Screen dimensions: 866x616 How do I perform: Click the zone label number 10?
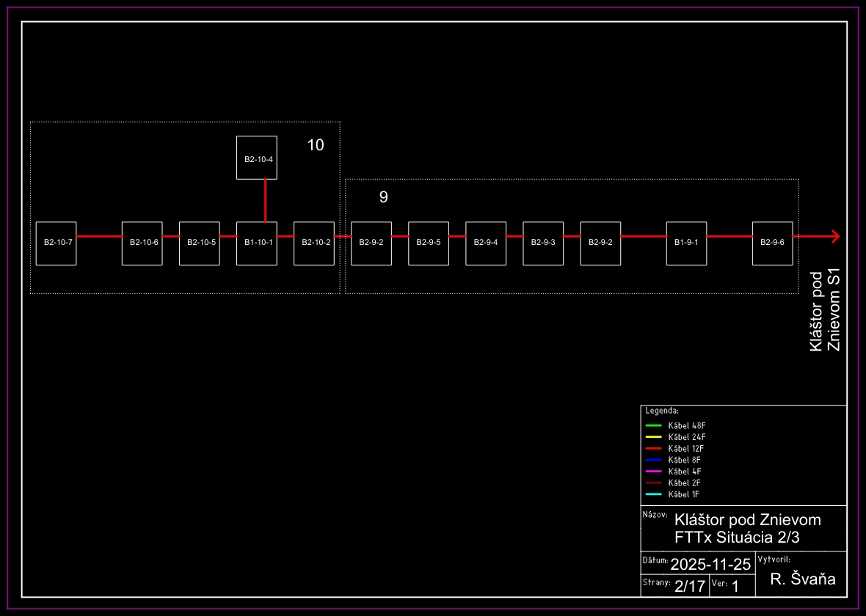[x=315, y=145]
